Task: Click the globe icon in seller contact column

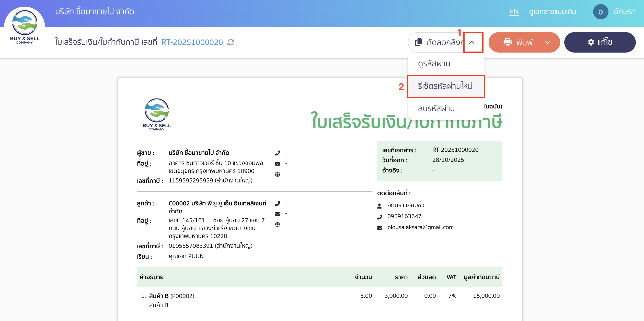Action: [278, 174]
